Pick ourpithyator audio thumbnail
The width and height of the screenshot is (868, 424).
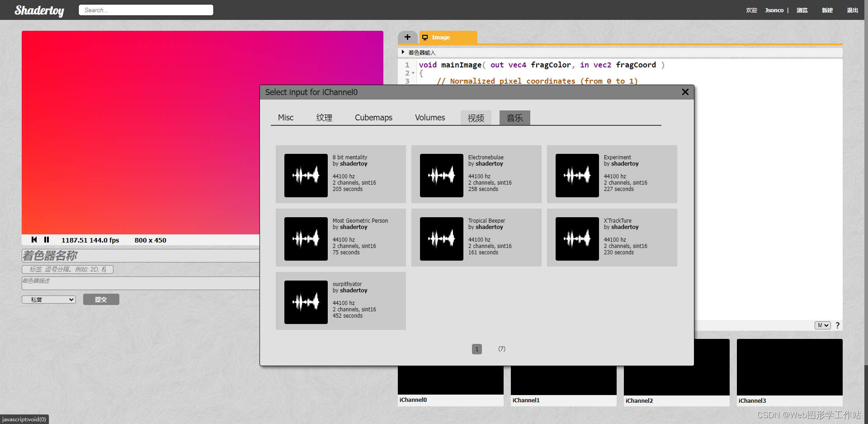pyautogui.click(x=306, y=302)
